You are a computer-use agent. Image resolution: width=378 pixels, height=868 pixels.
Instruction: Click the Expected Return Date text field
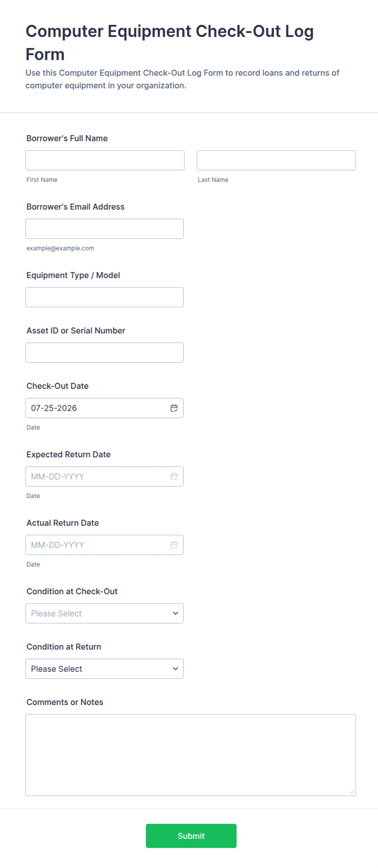pos(98,477)
